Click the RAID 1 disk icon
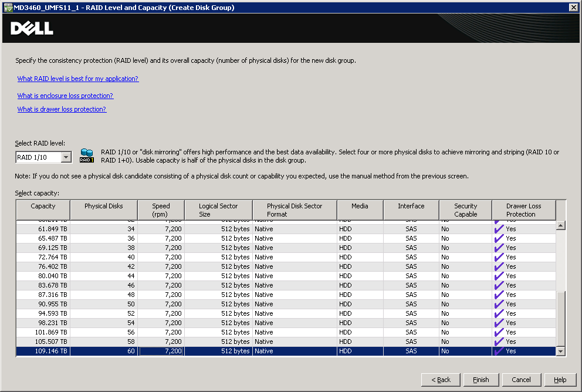582x392 pixels. (x=86, y=156)
